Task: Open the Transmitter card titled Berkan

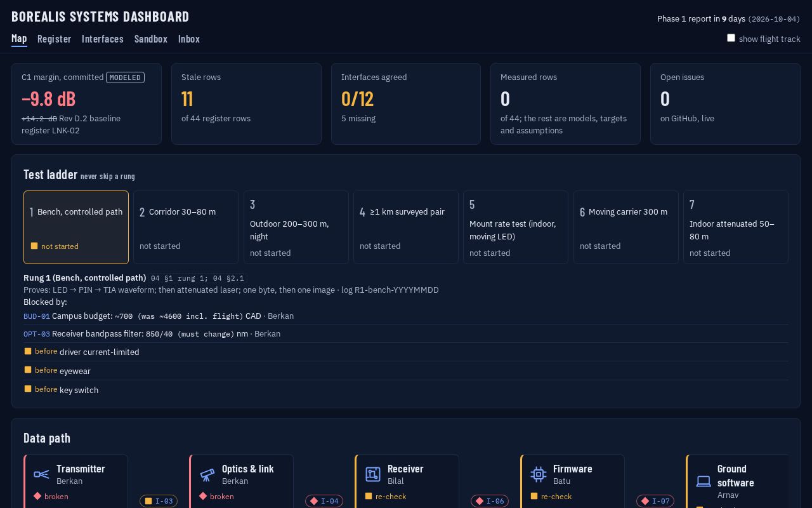Action: (76, 481)
